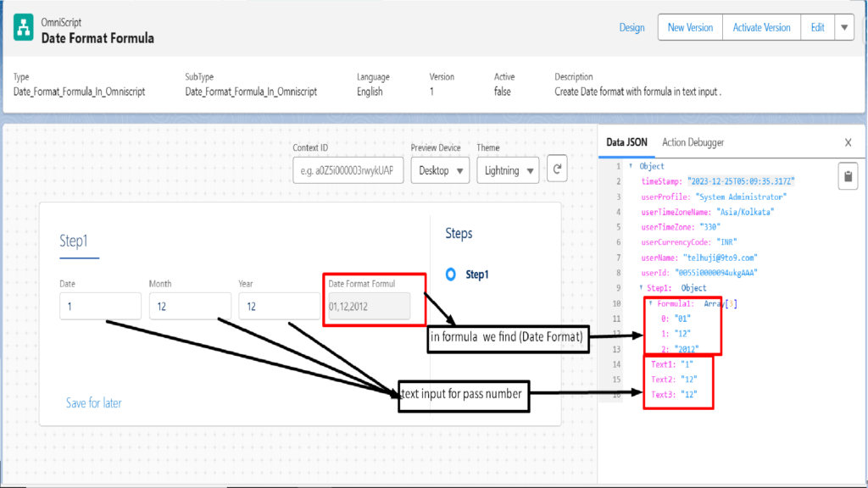868x488 pixels.
Task: Click the OmniScript app icon
Action: pos(23,28)
